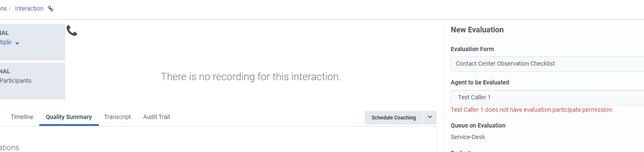The width and height of the screenshot is (644, 152).
Task: Click the red evaluation permission error message
Action: pos(531,110)
